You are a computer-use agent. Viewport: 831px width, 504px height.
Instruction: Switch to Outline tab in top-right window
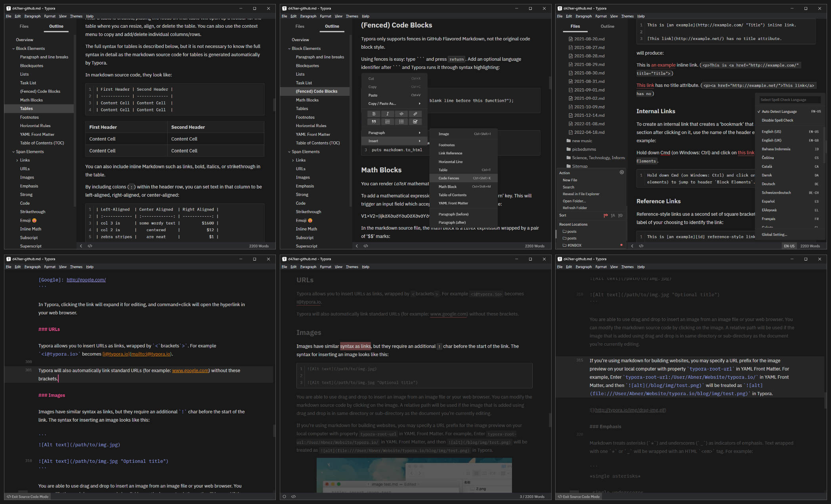[607, 26]
